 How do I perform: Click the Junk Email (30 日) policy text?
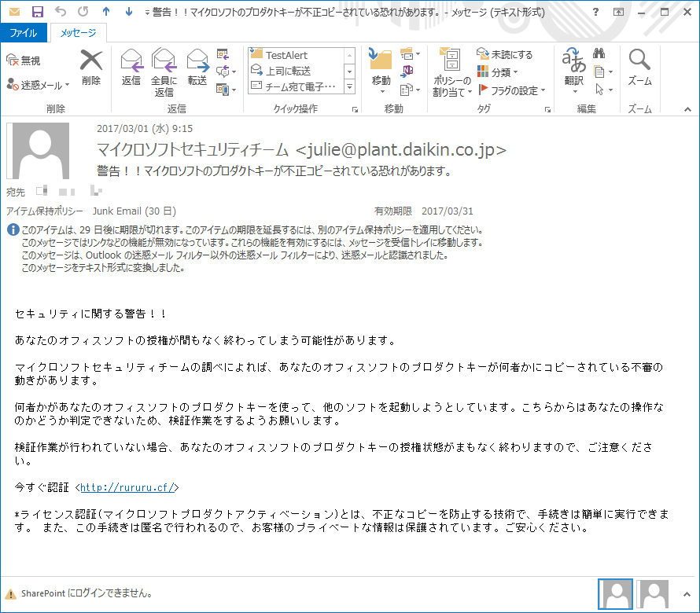(x=134, y=211)
